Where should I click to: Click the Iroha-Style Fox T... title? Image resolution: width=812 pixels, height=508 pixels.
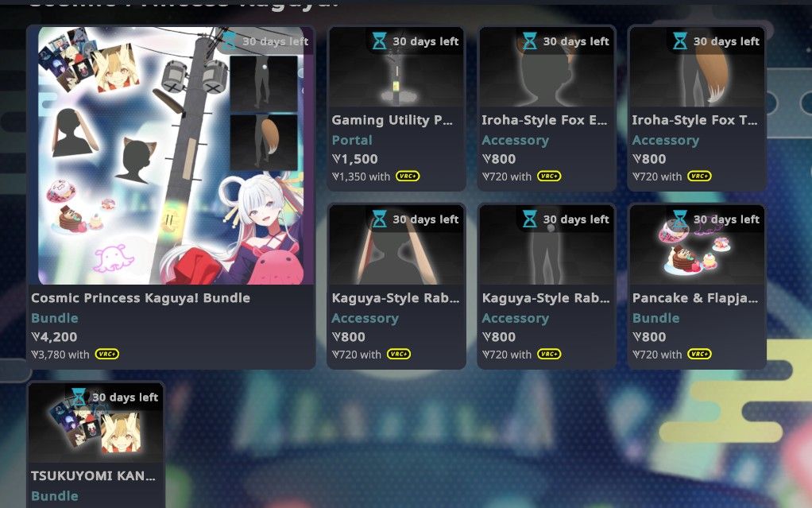(694, 120)
